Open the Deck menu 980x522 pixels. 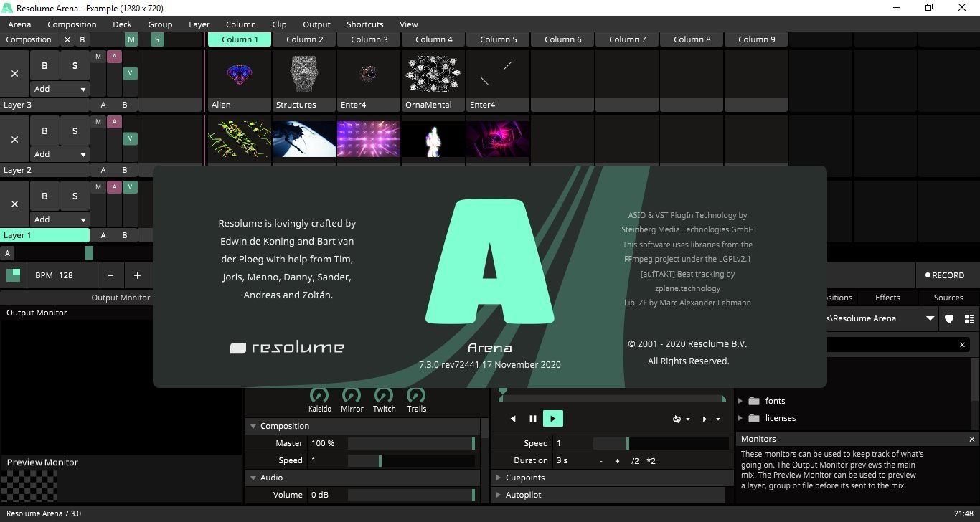[x=122, y=24]
